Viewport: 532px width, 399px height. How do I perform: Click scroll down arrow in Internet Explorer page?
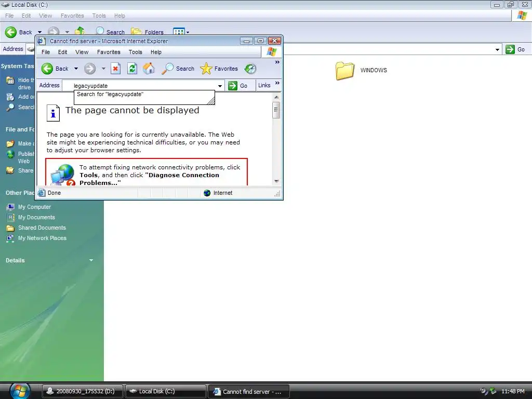click(276, 181)
